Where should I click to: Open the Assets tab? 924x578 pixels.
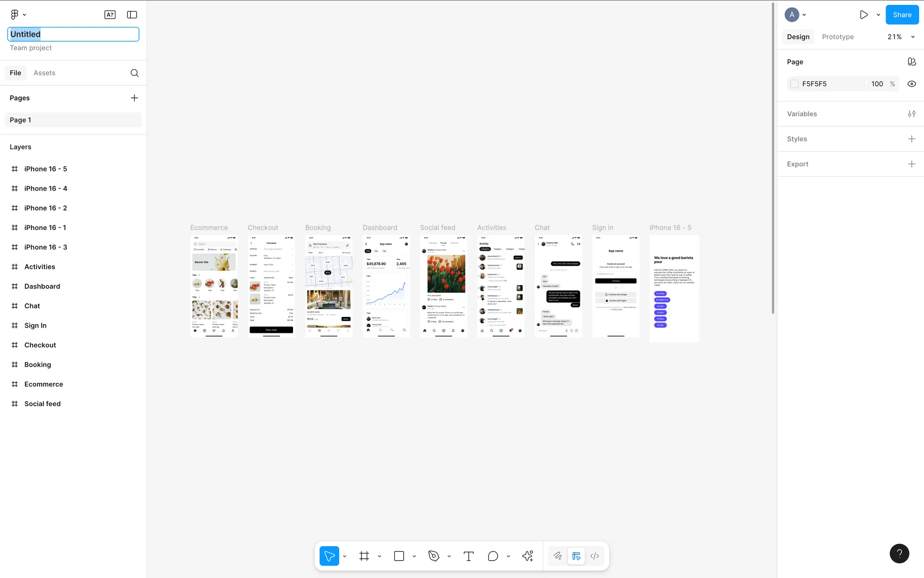44,73
